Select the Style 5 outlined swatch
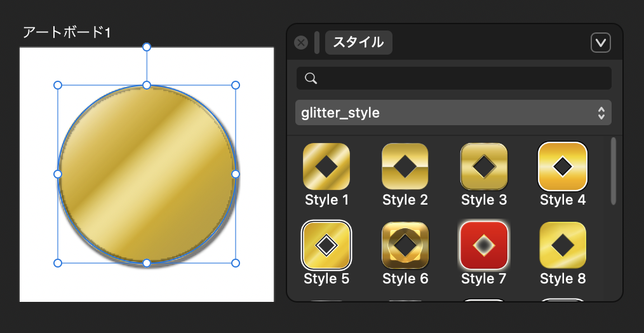 (x=326, y=245)
